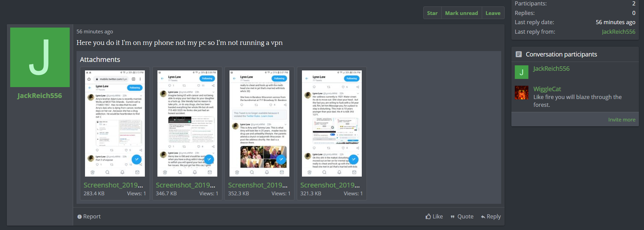Viewport: 644px width, 230px height.
Task: Click the filename link above 283.4 KB
Action: pyautogui.click(x=113, y=185)
